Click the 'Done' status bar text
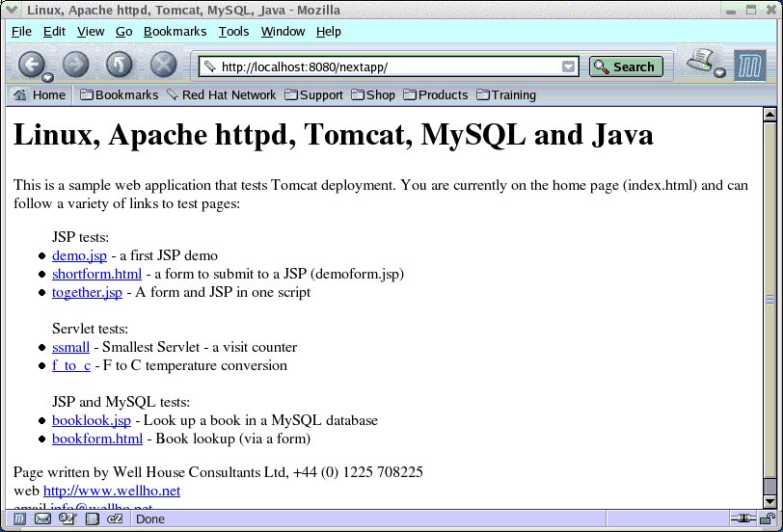The width and height of the screenshot is (783, 532). [x=150, y=519]
